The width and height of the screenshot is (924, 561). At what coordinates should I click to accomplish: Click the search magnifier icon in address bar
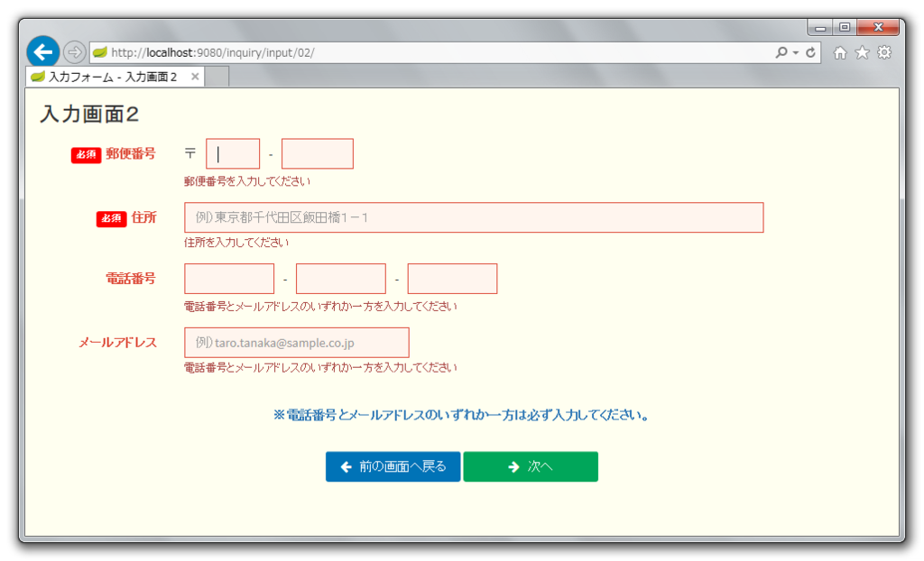(781, 52)
